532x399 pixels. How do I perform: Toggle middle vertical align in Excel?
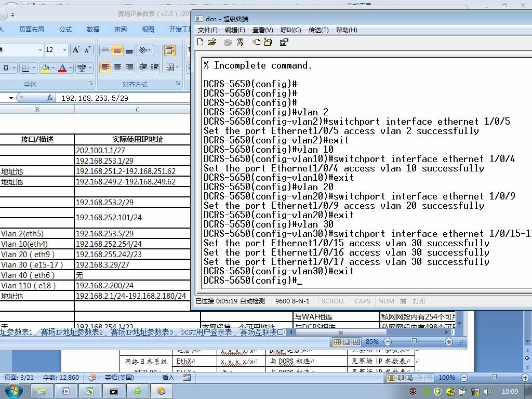[x=117, y=50]
